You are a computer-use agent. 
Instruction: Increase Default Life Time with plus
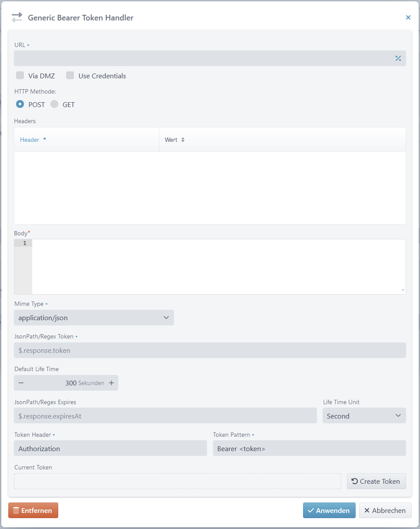pyautogui.click(x=111, y=383)
